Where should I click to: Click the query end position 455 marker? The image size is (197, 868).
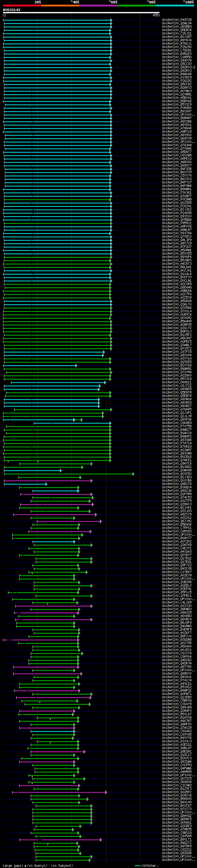[155, 15]
